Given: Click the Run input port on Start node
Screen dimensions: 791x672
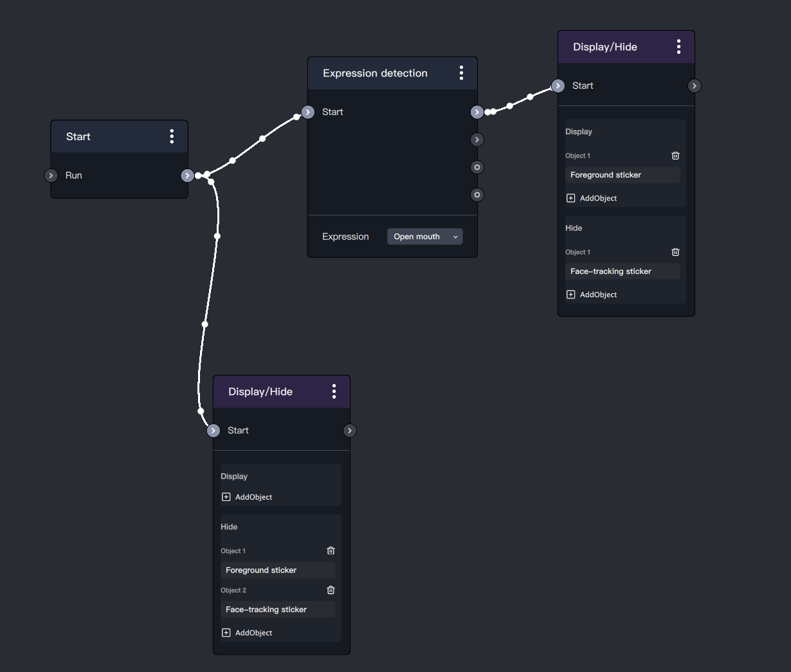Looking at the screenshot, I should (x=51, y=176).
